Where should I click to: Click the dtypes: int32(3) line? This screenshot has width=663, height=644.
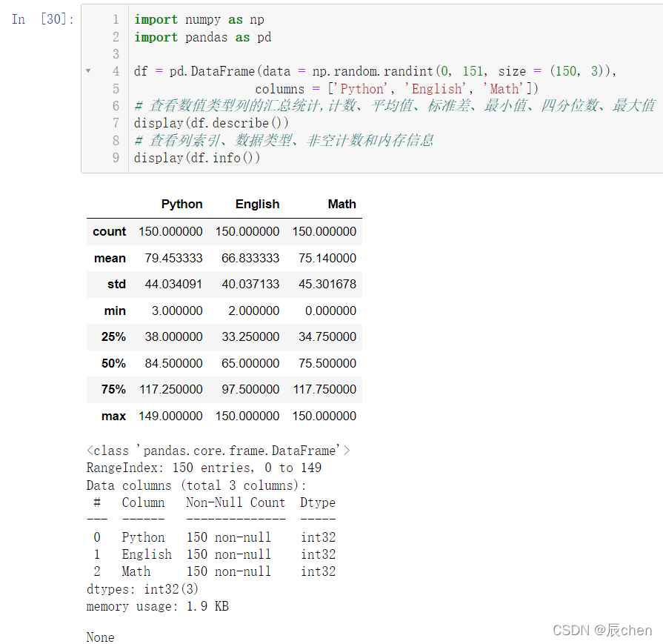pos(142,589)
